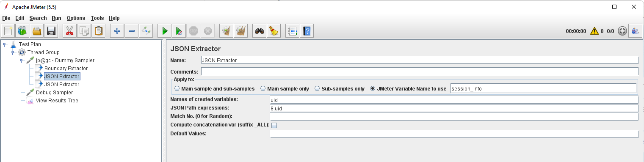Screen dimensions: 644x162
Task: Stop the test using Stop icon
Action: pyautogui.click(x=193, y=31)
